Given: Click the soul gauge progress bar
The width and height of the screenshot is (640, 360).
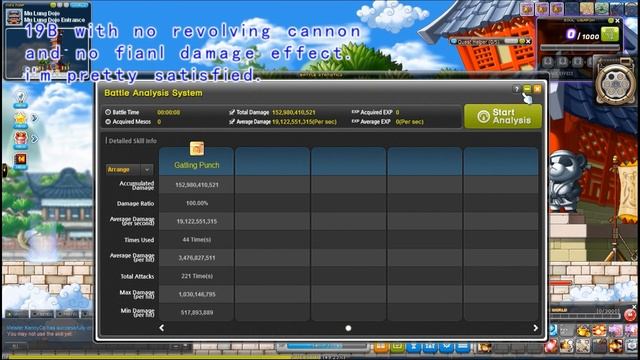Looking at the screenshot, I should [580, 48].
